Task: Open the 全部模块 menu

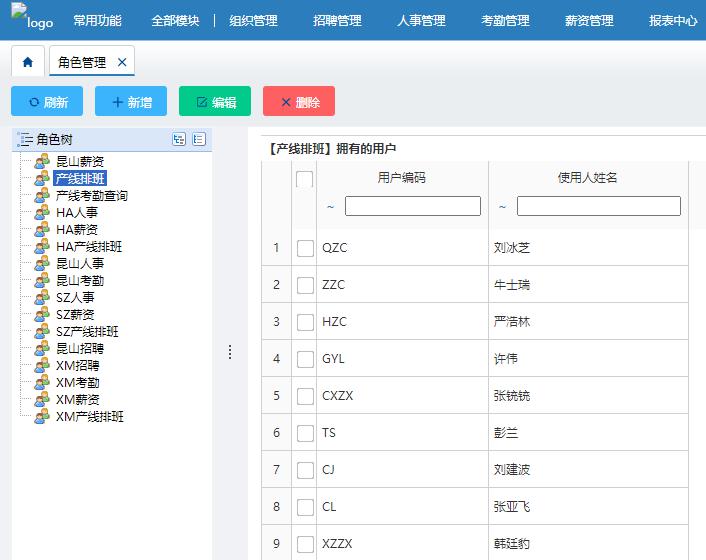Action: [x=175, y=20]
